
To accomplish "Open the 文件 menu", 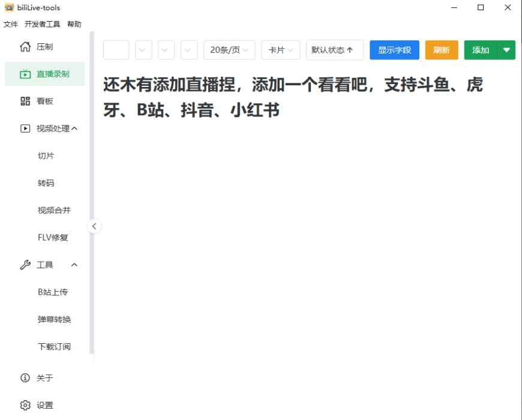I will (11, 24).
